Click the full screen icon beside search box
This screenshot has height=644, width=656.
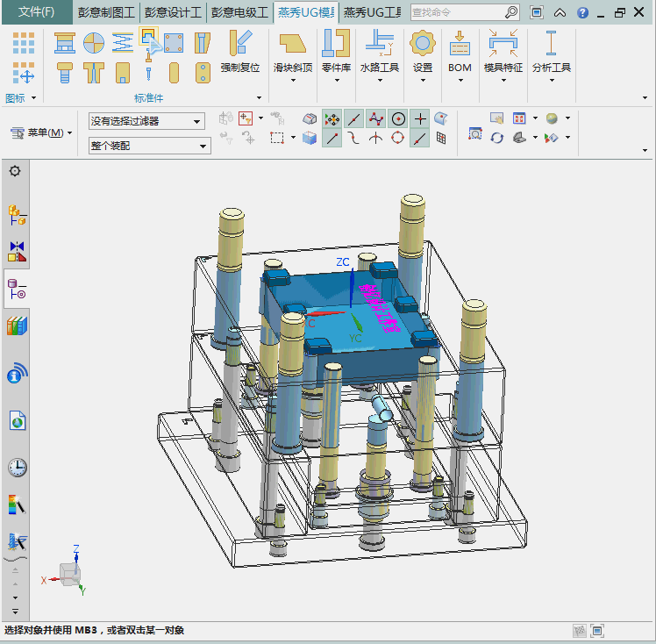[537, 12]
